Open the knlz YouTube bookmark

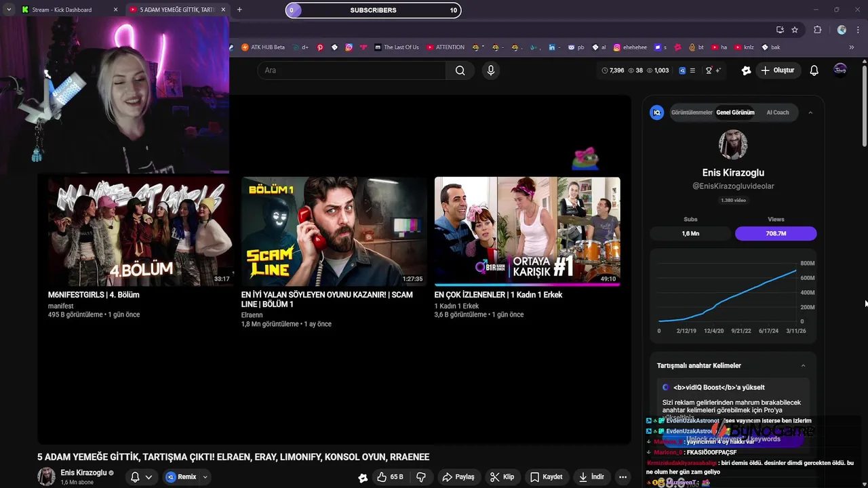point(744,47)
